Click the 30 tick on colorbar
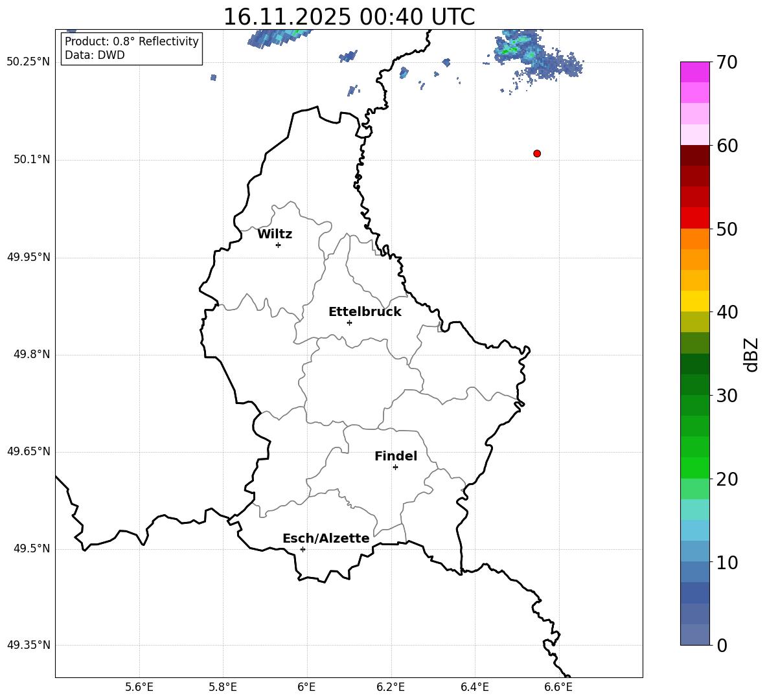Image resolution: width=767 pixels, height=700 pixels. pos(727,396)
